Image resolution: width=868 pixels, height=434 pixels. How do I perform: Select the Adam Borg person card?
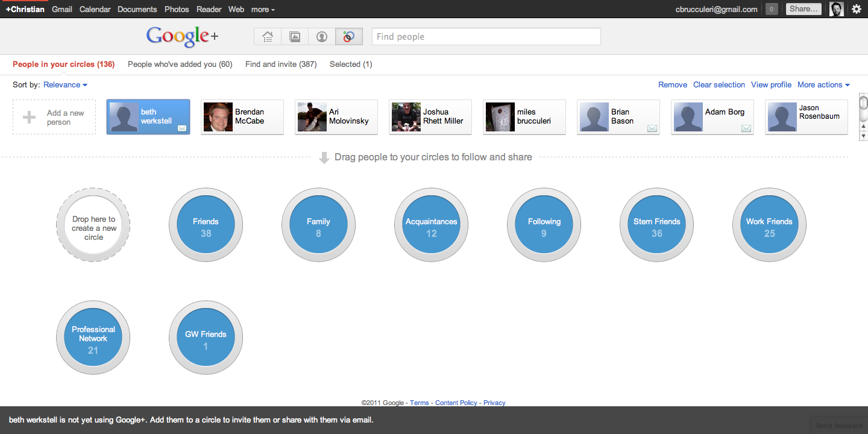pyautogui.click(x=712, y=117)
